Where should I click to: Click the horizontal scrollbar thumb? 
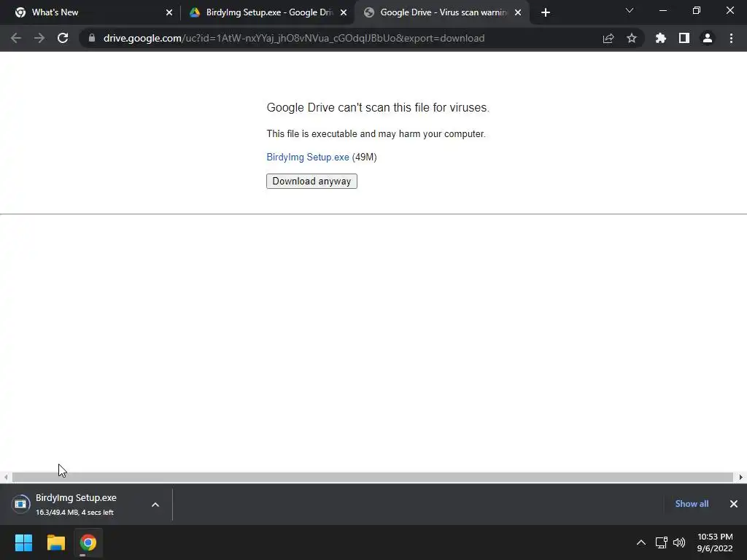click(x=373, y=477)
